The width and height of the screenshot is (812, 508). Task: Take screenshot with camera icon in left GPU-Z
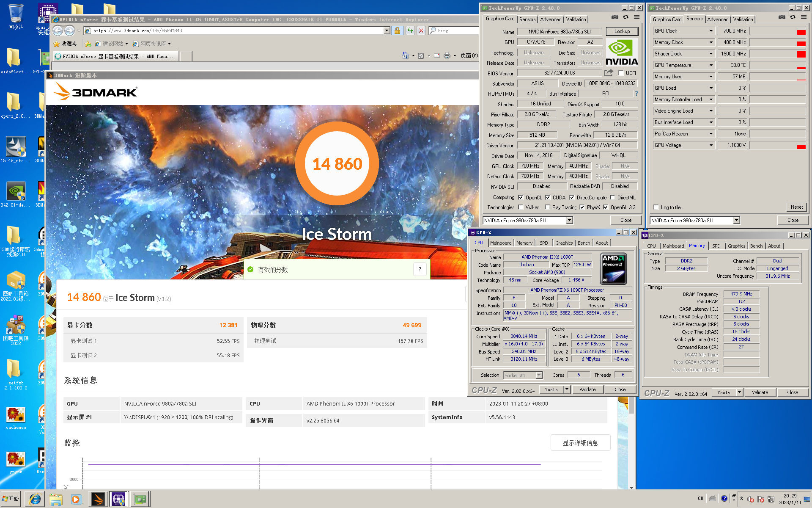pos(614,17)
